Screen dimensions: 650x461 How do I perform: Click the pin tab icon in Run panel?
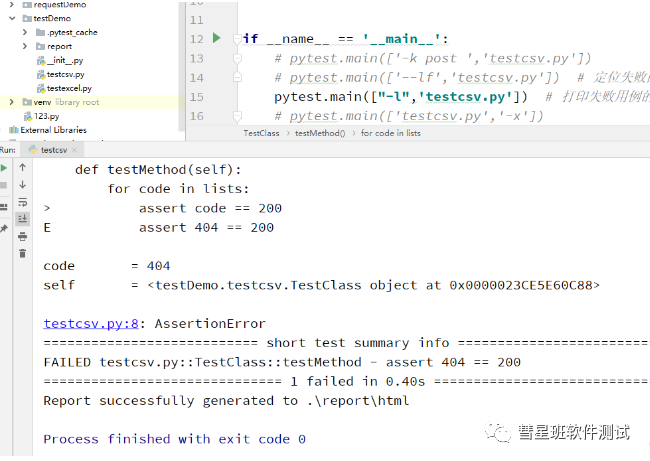4,229
